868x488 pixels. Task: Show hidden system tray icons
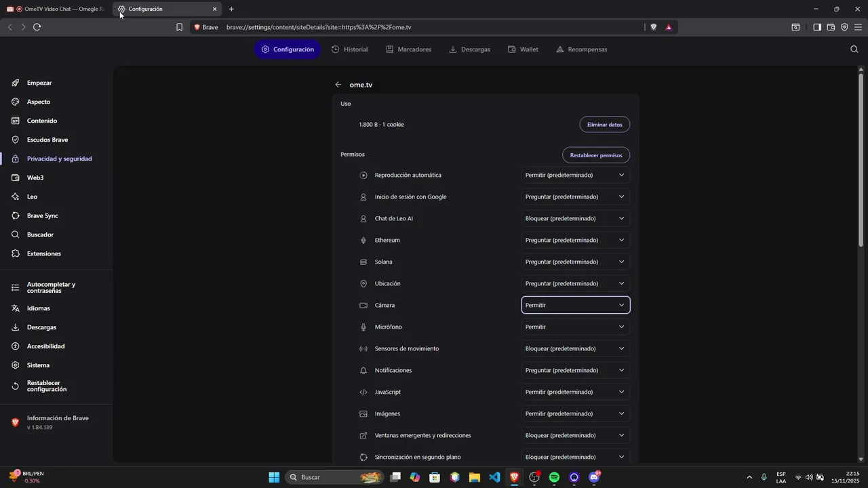(x=749, y=477)
